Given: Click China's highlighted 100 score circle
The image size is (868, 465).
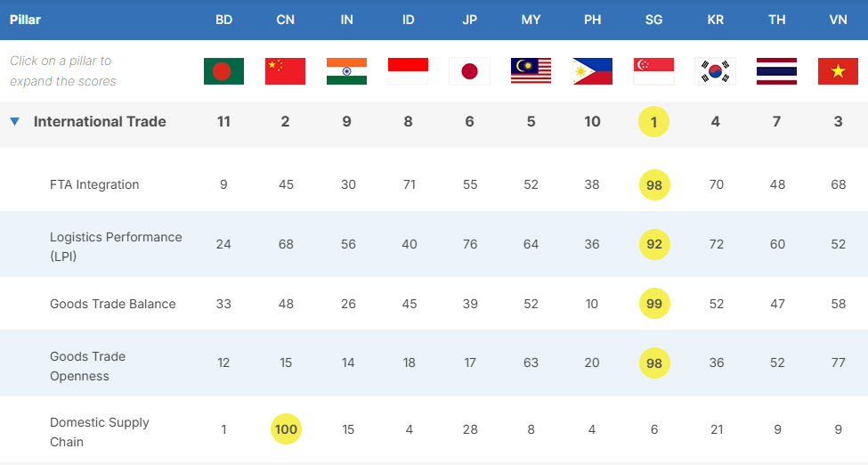Looking at the screenshot, I should [286, 429].
